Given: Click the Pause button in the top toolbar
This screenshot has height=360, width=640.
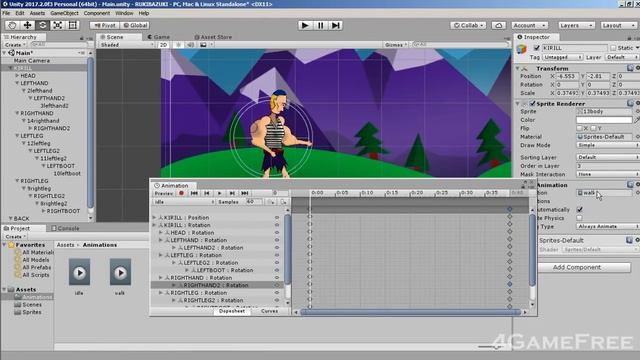Looking at the screenshot, I should 320,25.
